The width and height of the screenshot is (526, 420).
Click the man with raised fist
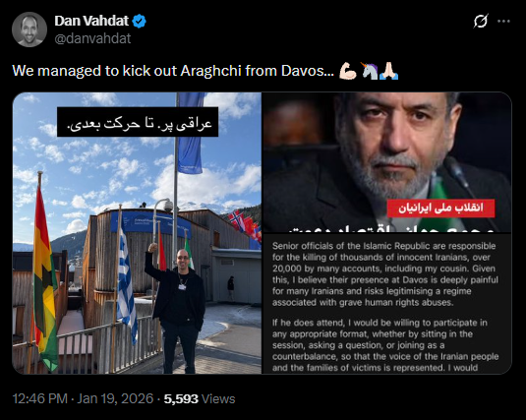tap(176, 307)
